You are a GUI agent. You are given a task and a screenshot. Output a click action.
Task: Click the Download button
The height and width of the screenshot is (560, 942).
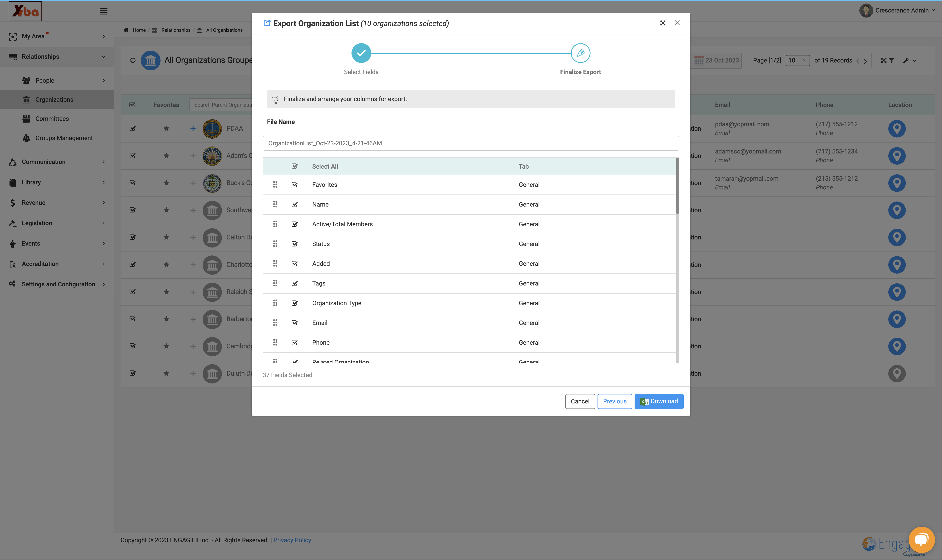point(659,401)
